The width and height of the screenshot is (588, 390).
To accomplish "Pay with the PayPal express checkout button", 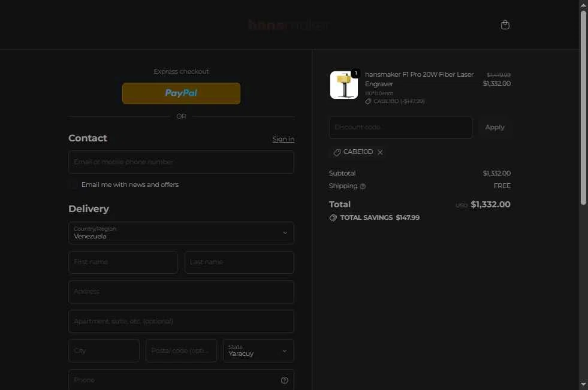I will coord(181,93).
